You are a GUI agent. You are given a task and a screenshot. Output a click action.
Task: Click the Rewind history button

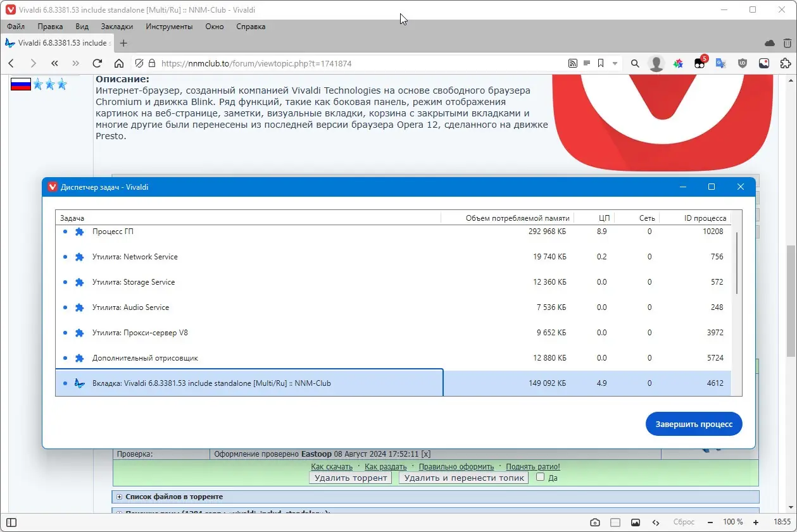pyautogui.click(x=54, y=63)
